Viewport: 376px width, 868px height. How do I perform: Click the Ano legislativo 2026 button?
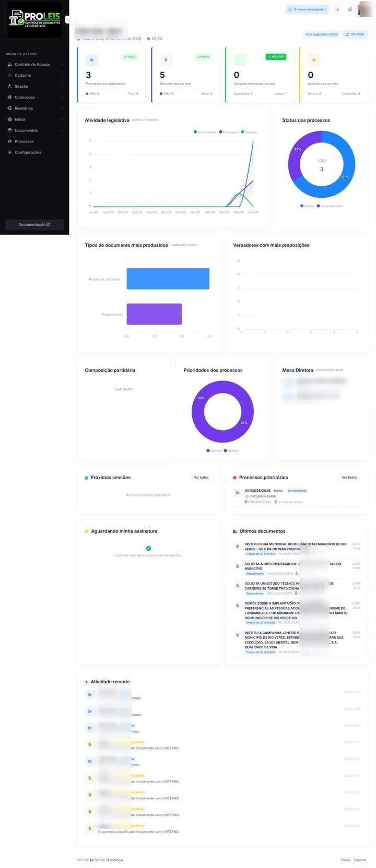click(x=322, y=34)
